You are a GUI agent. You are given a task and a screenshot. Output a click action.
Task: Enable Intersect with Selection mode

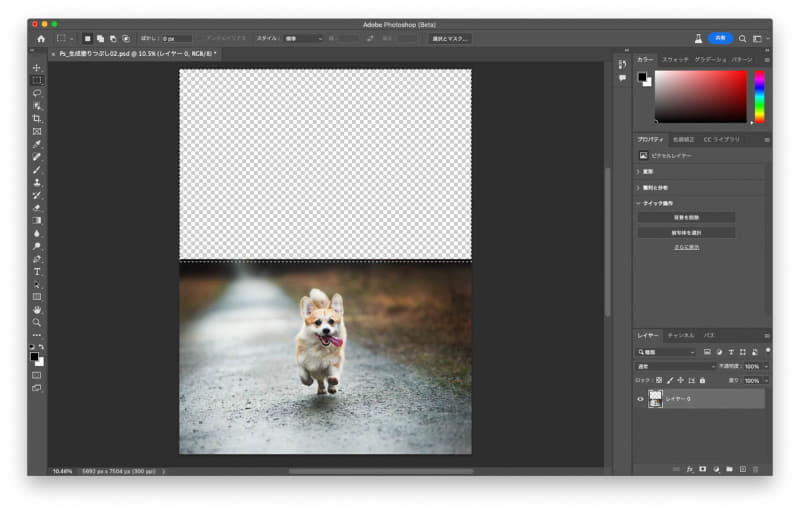[126, 39]
